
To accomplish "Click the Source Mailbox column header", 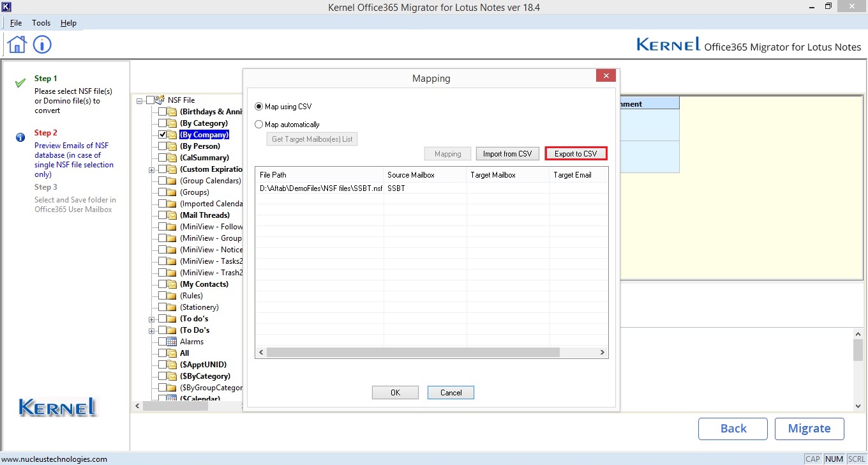I will pyautogui.click(x=425, y=175).
